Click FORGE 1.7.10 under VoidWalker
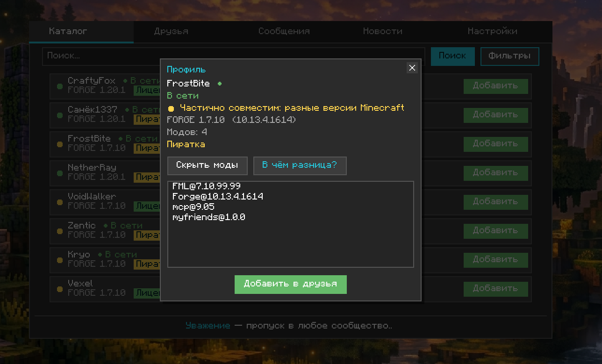This screenshot has height=364, width=602. [97, 206]
